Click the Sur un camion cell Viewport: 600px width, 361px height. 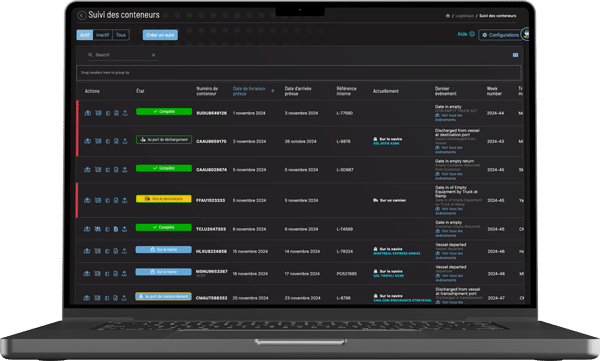coord(390,200)
